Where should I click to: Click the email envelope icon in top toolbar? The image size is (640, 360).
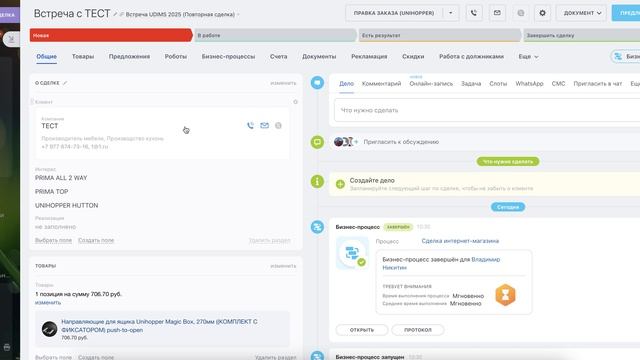tap(497, 13)
